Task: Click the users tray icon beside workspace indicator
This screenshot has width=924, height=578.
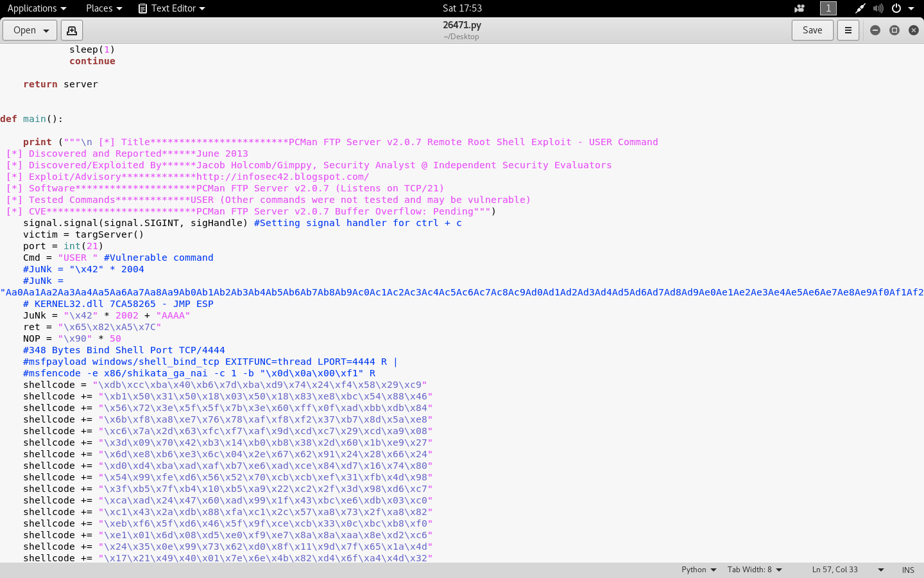Action: pos(800,8)
